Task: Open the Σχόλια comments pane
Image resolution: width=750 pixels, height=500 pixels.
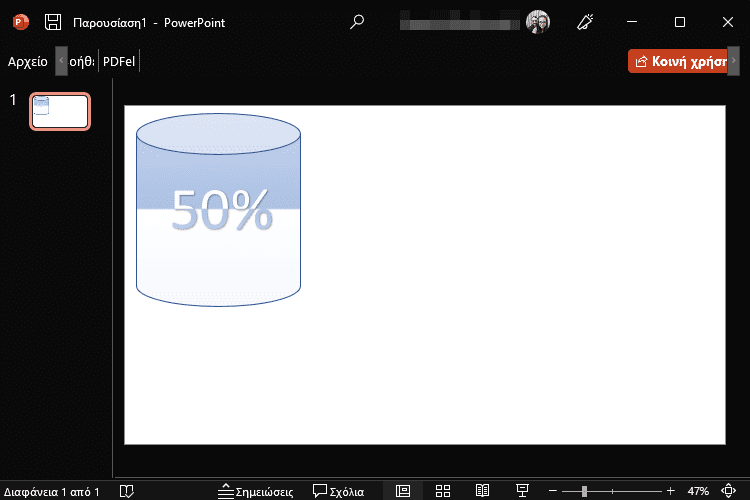Action: 338,491
